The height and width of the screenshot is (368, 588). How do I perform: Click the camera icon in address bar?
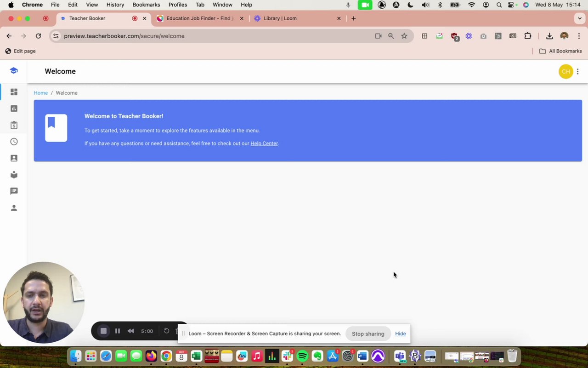tap(378, 36)
